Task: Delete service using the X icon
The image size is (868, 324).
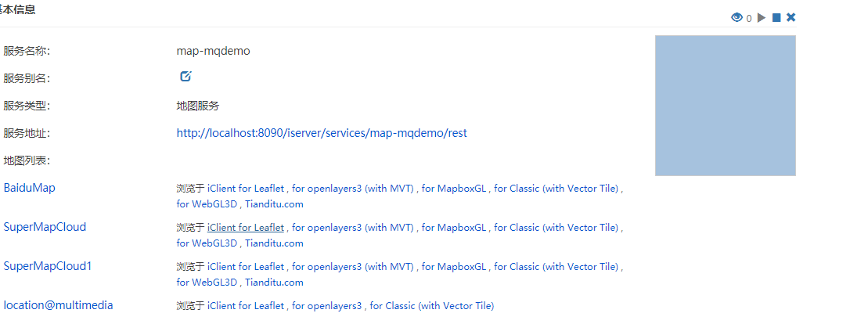Action: (x=791, y=18)
